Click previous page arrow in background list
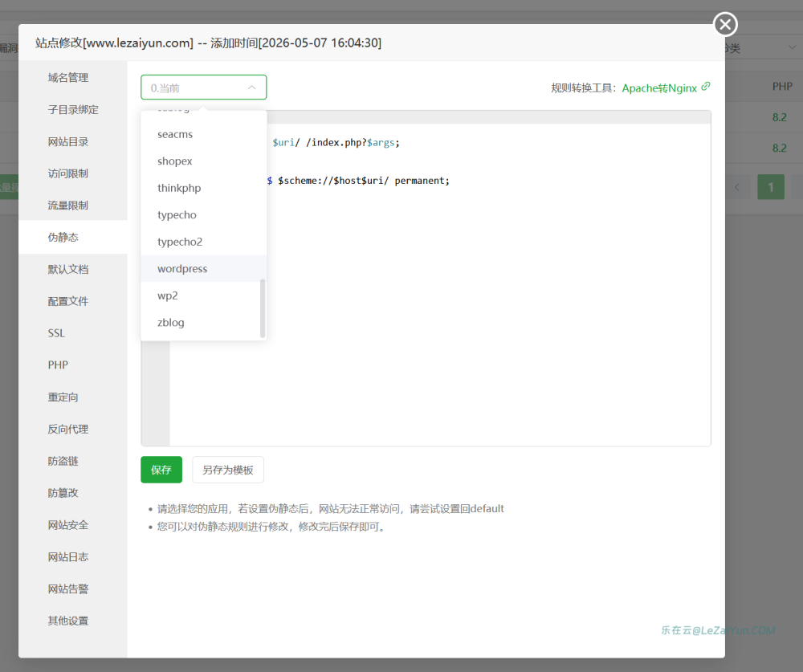 737,187
